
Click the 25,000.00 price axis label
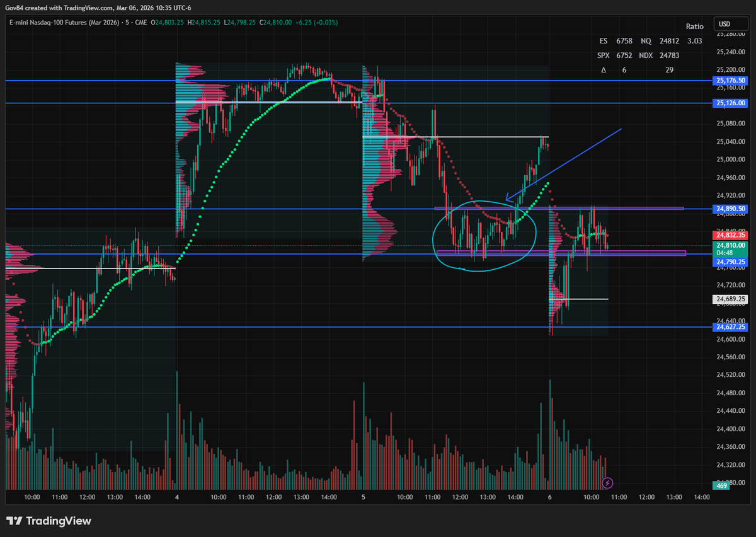point(731,160)
